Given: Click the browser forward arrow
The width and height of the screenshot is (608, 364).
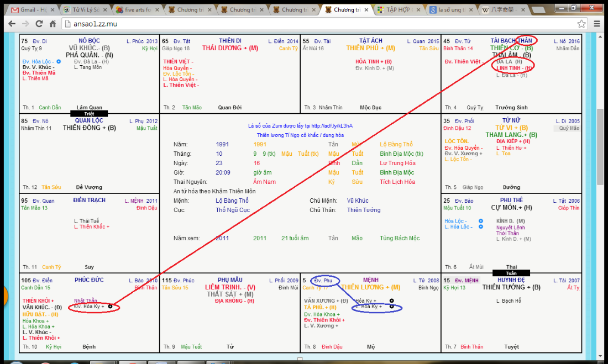Looking at the screenshot, I should (x=25, y=24).
